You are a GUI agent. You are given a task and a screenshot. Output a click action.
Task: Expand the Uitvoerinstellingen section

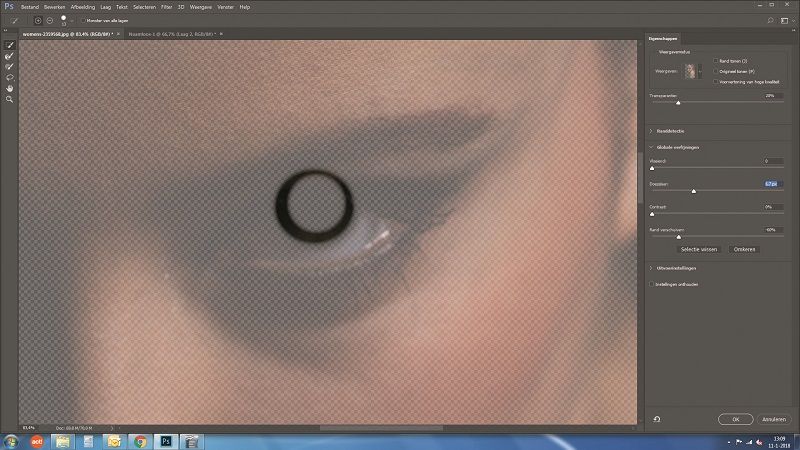(652, 268)
